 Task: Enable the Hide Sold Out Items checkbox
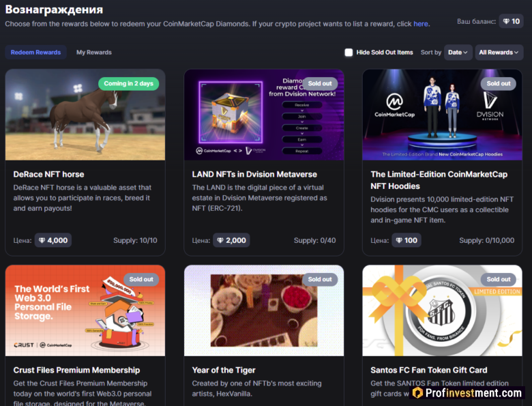click(349, 53)
